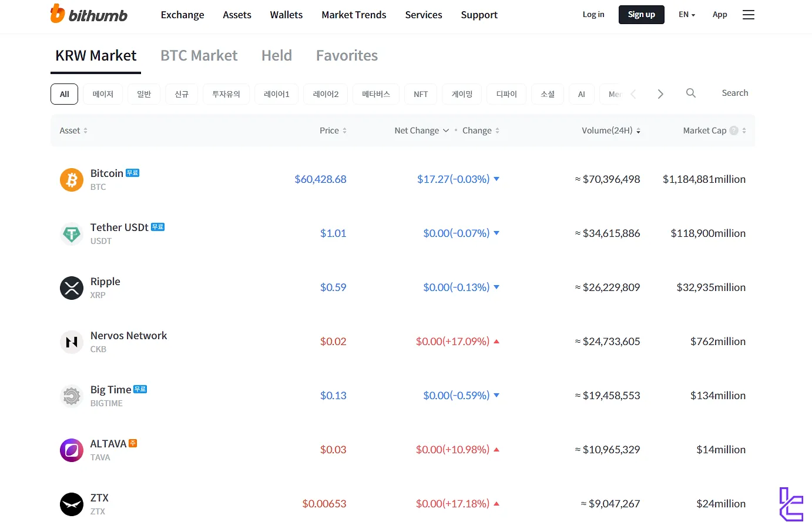Image resolution: width=812 pixels, height=532 pixels.
Task: Select the 투자유의 category chip
Action: point(226,94)
